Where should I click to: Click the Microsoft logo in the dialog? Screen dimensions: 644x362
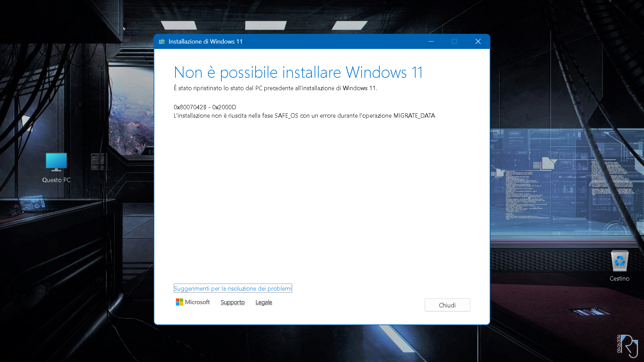(193, 302)
